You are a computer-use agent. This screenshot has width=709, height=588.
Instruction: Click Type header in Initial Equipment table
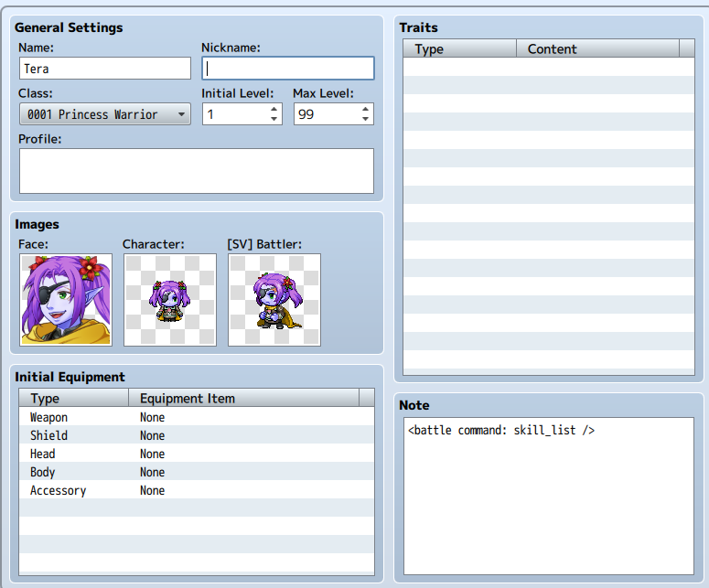[x=74, y=398]
